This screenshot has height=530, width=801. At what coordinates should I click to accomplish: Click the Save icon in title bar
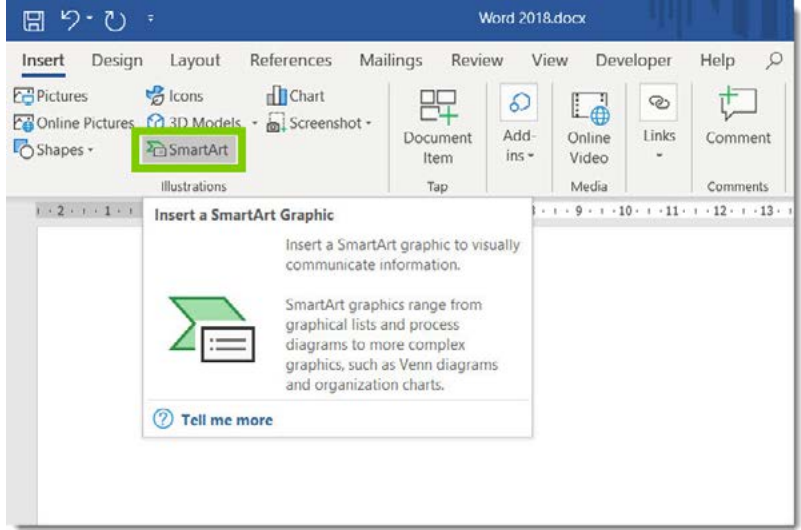point(33,21)
